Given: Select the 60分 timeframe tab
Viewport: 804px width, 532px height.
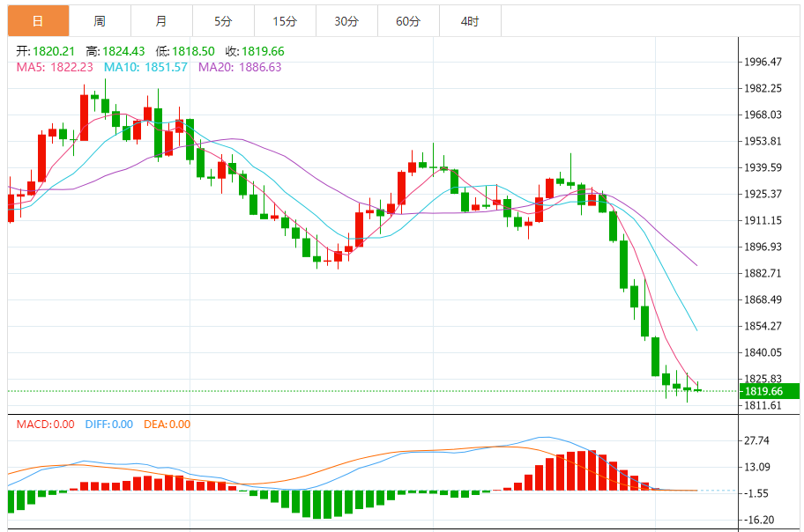Looking at the screenshot, I should pos(409,21).
